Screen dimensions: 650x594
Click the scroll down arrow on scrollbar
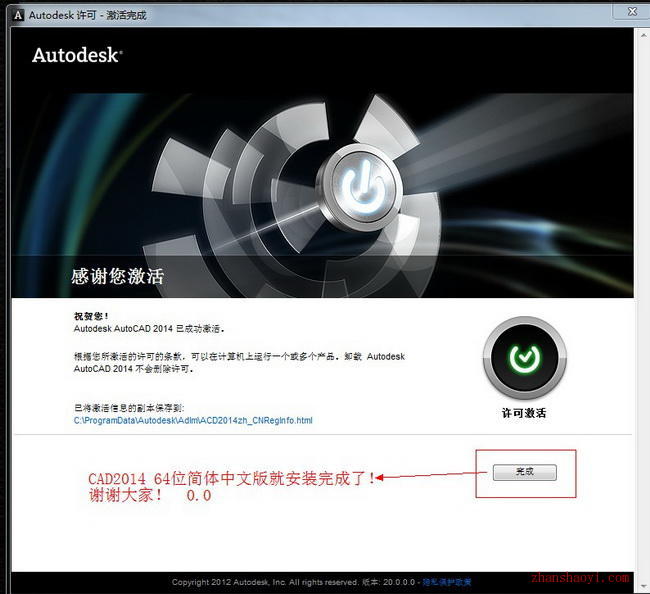pos(643,586)
